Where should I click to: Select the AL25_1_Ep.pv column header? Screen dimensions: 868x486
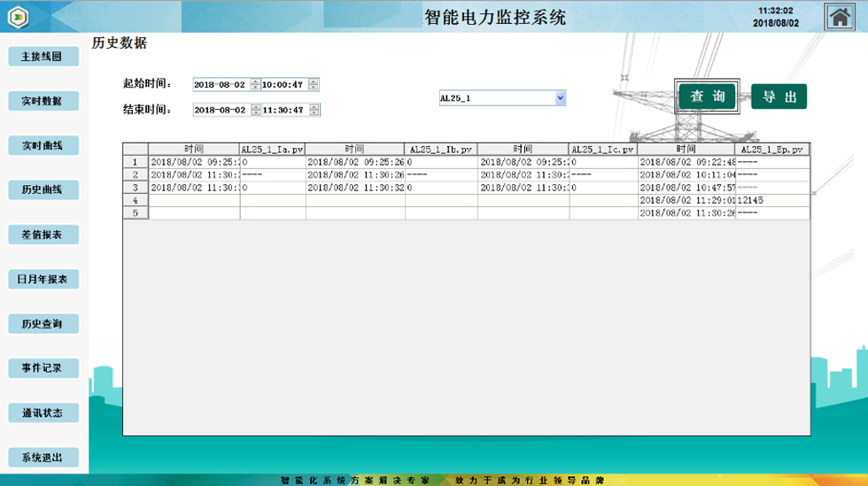pyautogui.click(x=771, y=150)
